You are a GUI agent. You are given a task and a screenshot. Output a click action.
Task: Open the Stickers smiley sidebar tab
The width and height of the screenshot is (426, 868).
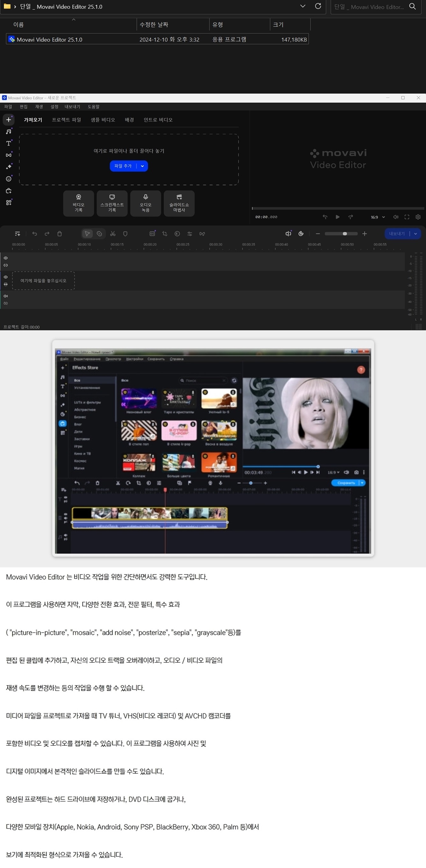click(8, 179)
